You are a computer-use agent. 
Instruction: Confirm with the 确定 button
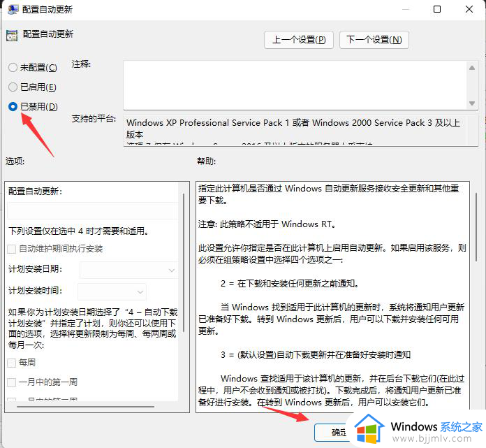point(333,432)
